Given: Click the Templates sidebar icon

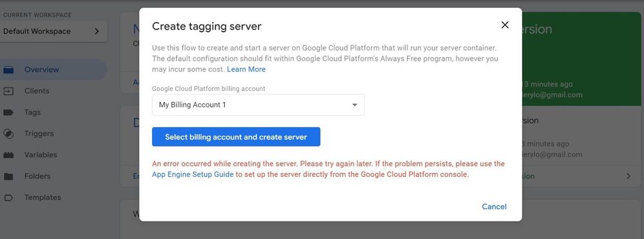Looking at the screenshot, I should 8,198.
